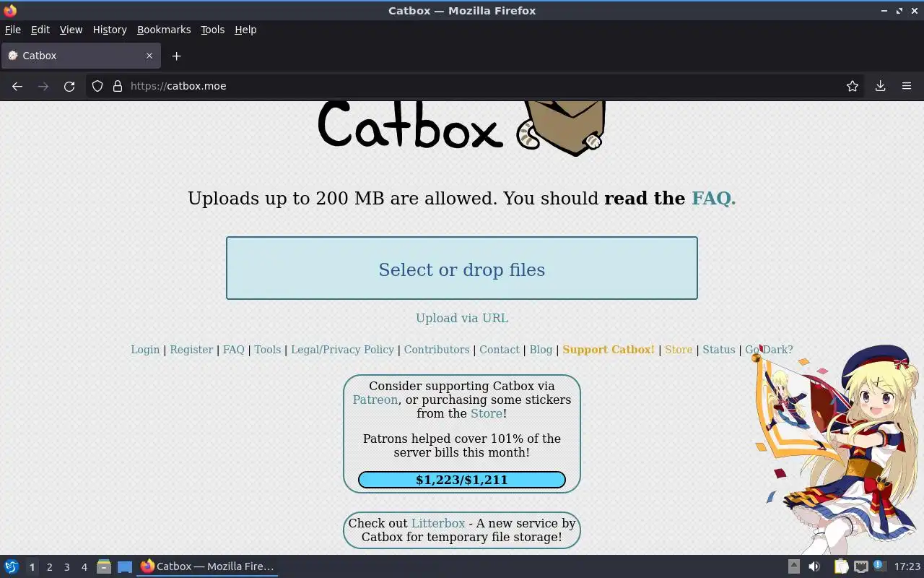Click the $1,223/$1,211 funding progress bar
This screenshot has width=924, height=578.
[x=462, y=480]
